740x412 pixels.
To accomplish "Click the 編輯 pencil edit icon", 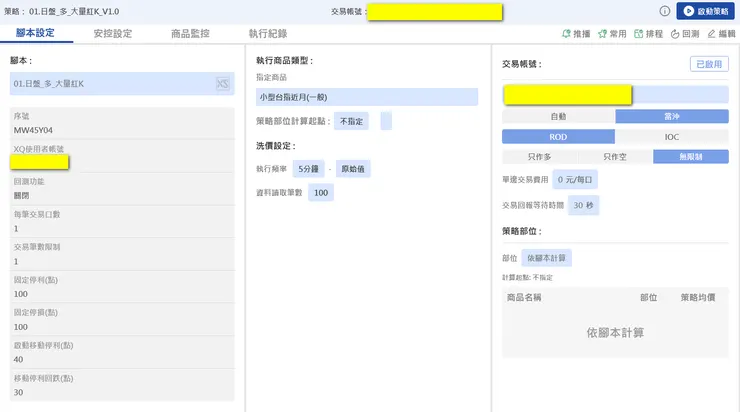I will click(x=712, y=34).
